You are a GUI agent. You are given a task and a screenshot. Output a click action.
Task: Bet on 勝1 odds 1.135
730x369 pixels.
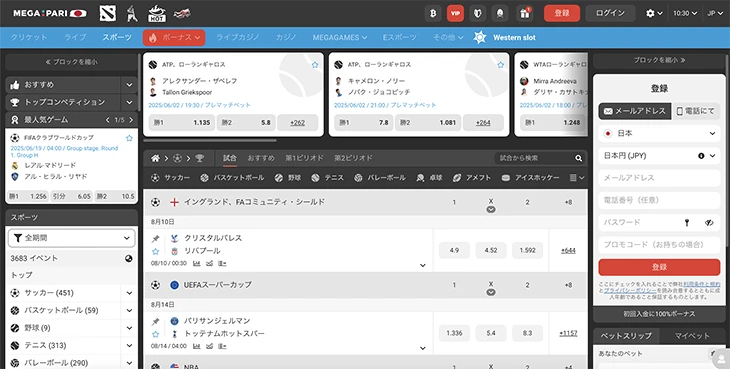pyautogui.click(x=182, y=123)
